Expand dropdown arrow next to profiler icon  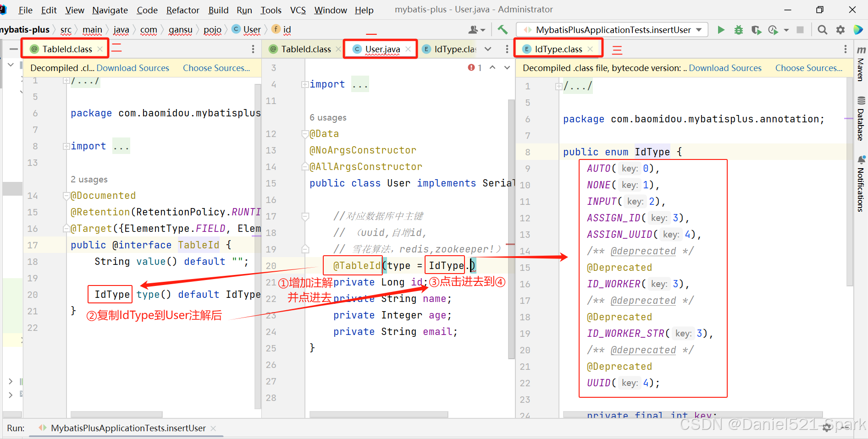coord(786,30)
